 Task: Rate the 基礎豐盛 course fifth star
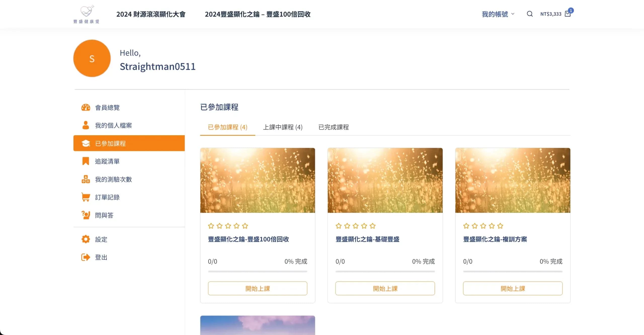coord(373,226)
